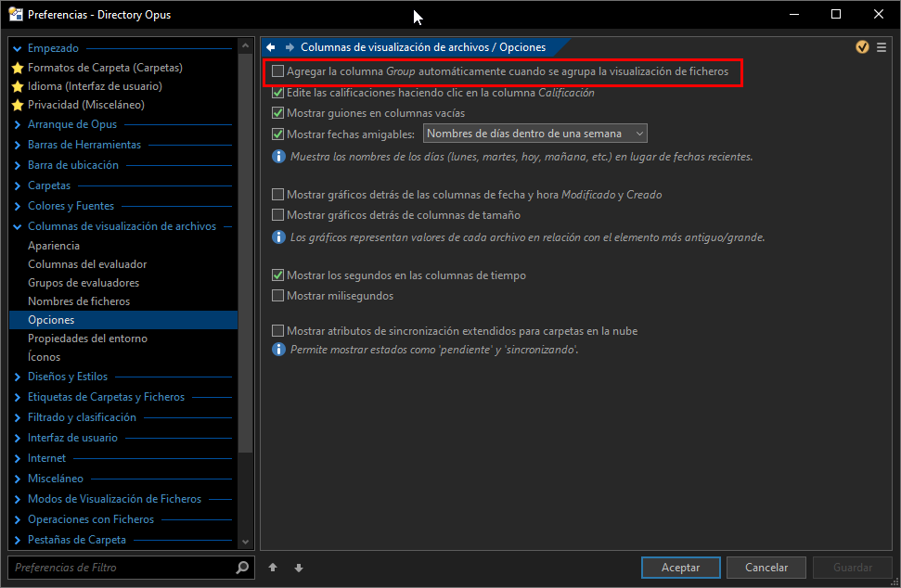Screen dimensions: 901x588
Task: Toggle Mostrar fechas amigables checkbox
Action: (278, 134)
